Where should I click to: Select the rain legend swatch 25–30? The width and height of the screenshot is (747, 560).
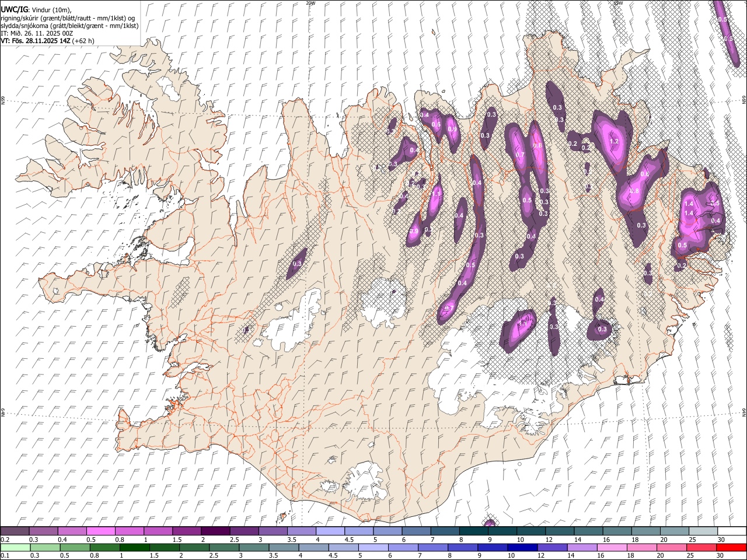pos(701,547)
